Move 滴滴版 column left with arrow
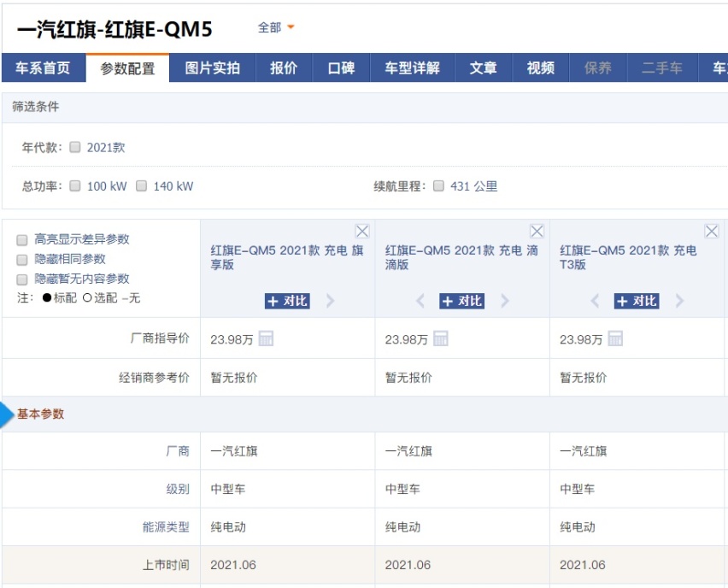Viewport: 728px width, 588px height. tap(420, 301)
